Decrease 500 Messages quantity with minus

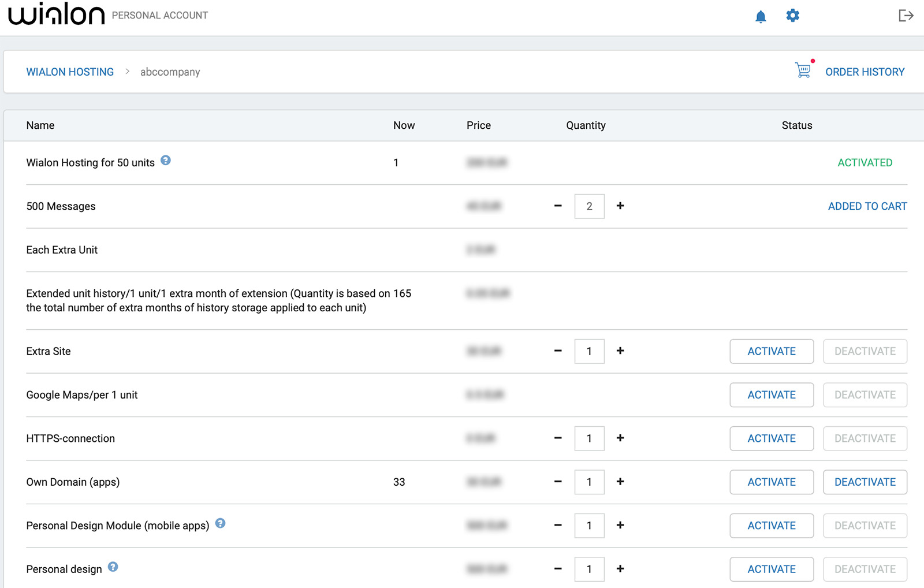click(558, 206)
